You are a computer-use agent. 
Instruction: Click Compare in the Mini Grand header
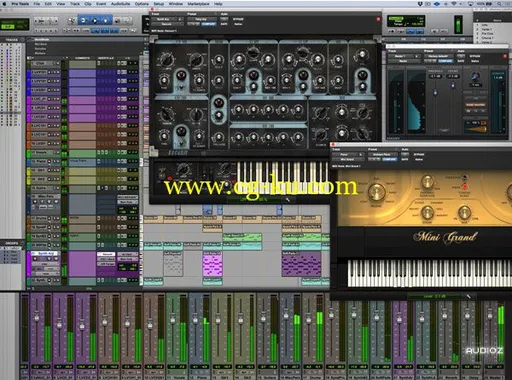tap(389, 159)
